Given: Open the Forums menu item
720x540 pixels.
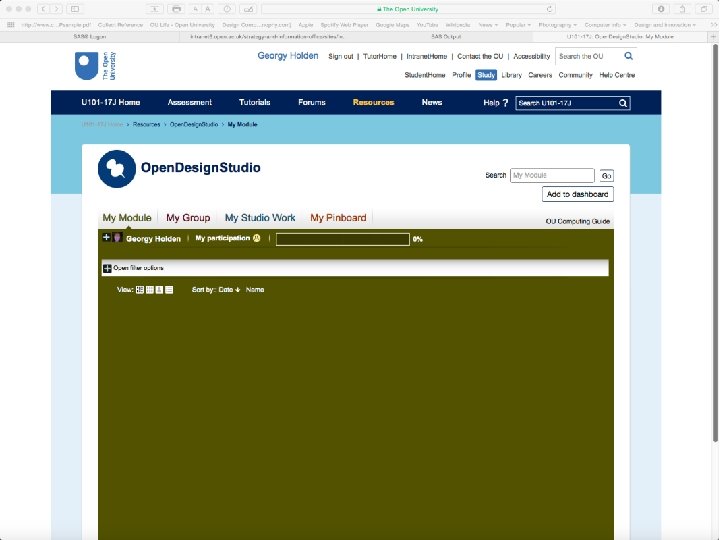Looking at the screenshot, I should 312,102.
